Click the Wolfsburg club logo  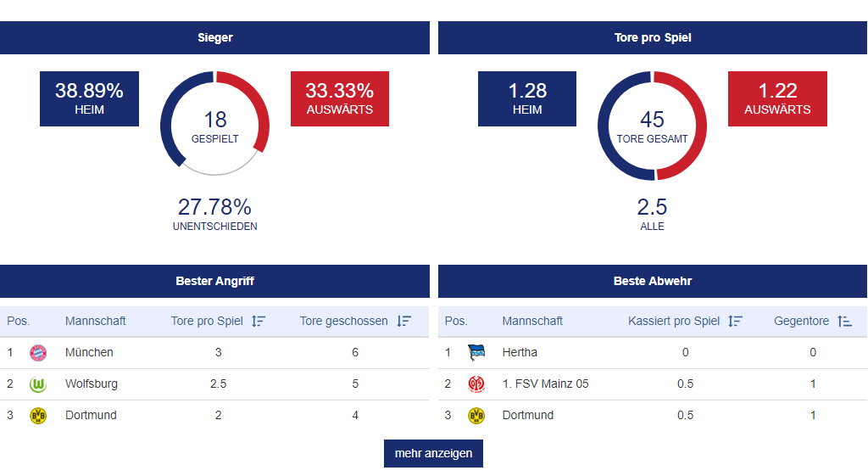[x=38, y=384]
